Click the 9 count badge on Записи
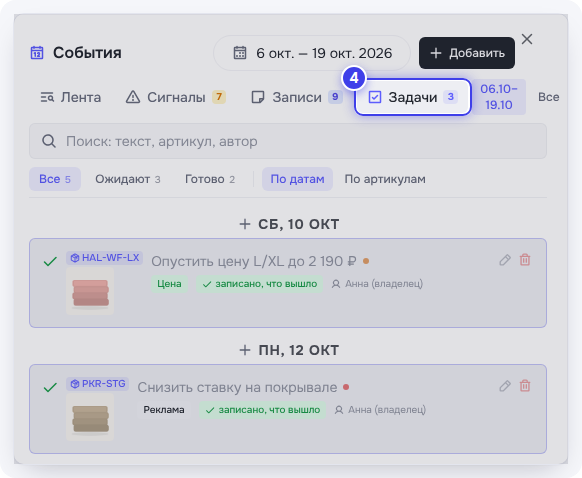The image size is (582, 478). tap(335, 97)
